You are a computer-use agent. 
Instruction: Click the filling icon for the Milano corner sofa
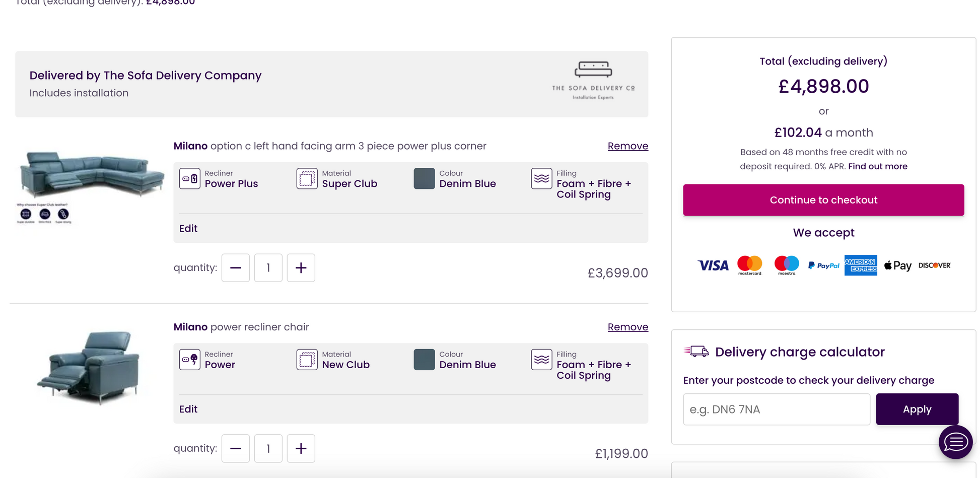(x=541, y=179)
